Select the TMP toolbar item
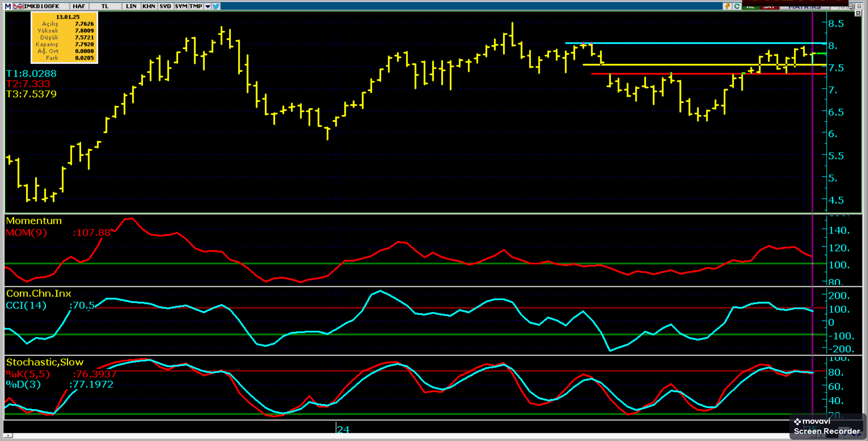This screenshot has height=441, width=868. [196, 6]
